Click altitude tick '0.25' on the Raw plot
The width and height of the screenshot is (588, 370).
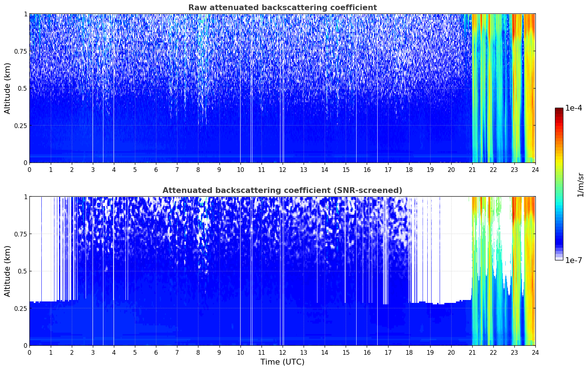click(x=21, y=126)
